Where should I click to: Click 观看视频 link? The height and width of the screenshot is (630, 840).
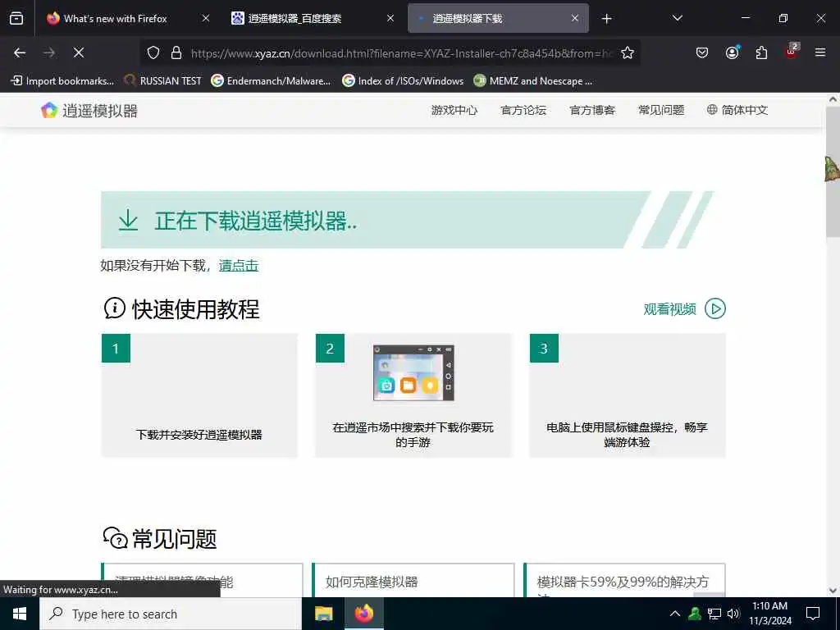click(669, 309)
